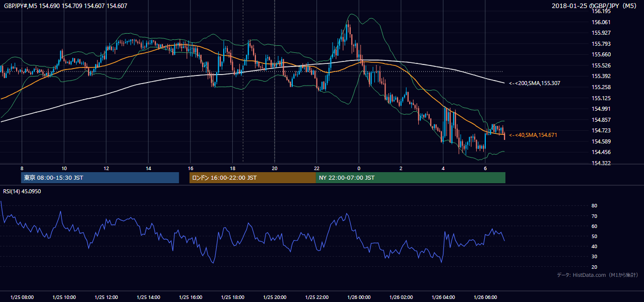The height and width of the screenshot is (302, 644).
Task: Click price level 154.322 on axis
Action: point(602,163)
